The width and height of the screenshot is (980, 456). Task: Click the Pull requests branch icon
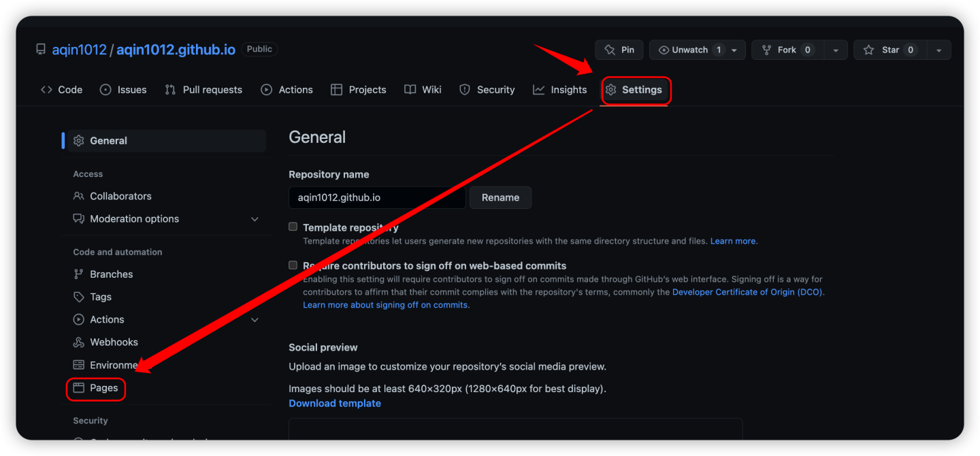(170, 90)
